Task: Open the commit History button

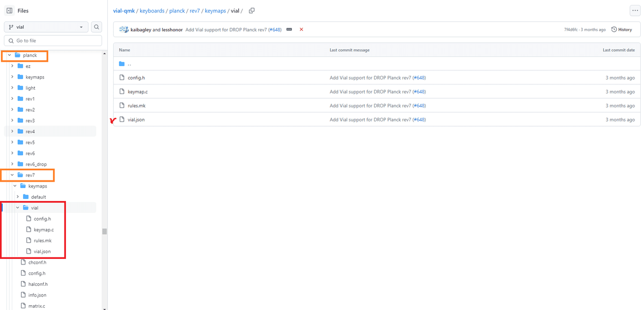Action: (x=622, y=30)
